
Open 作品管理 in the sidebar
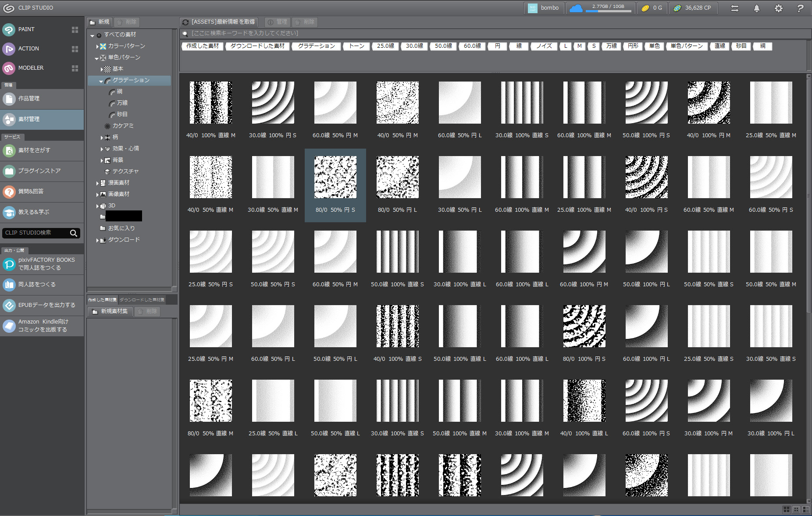coord(28,99)
